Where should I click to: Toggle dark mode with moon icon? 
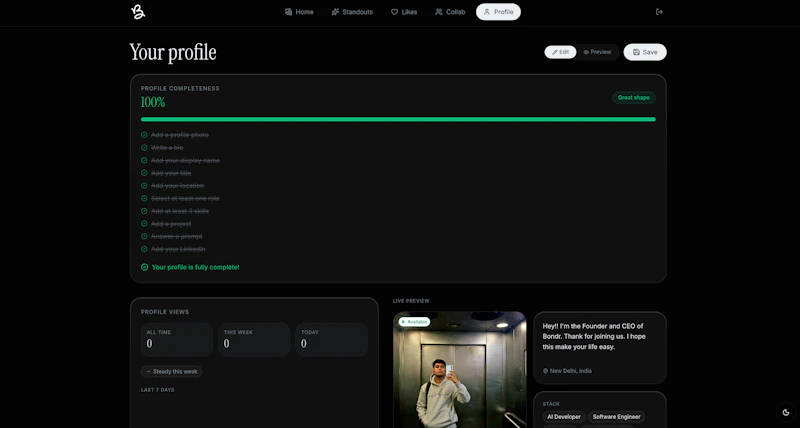[786, 412]
